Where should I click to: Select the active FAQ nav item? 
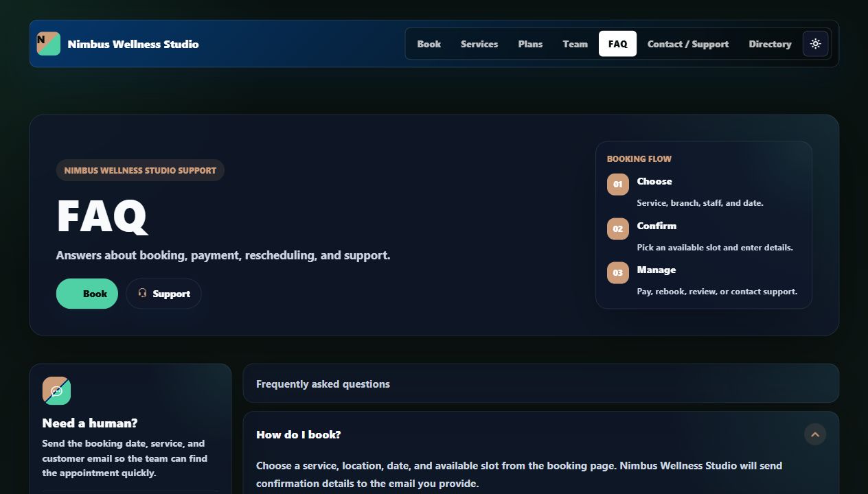pos(617,44)
